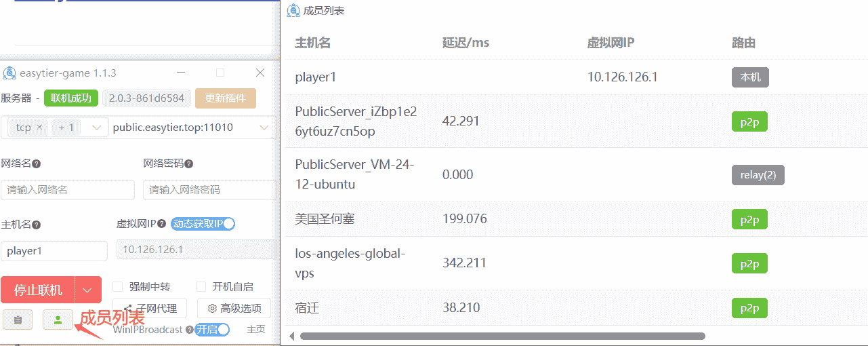Expand arrow beside 停止联机 button
Screen dimensions: 868x346
pos(87,290)
